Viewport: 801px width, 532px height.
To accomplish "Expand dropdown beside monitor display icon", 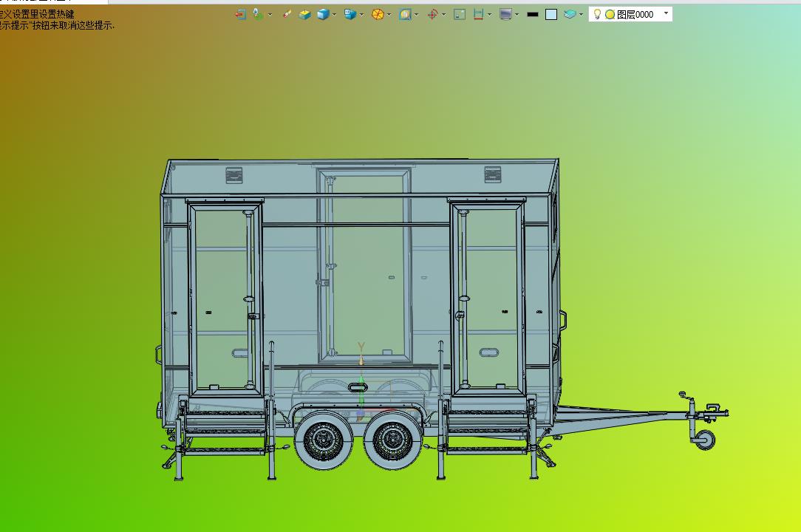I will click(x=517, y=15).
